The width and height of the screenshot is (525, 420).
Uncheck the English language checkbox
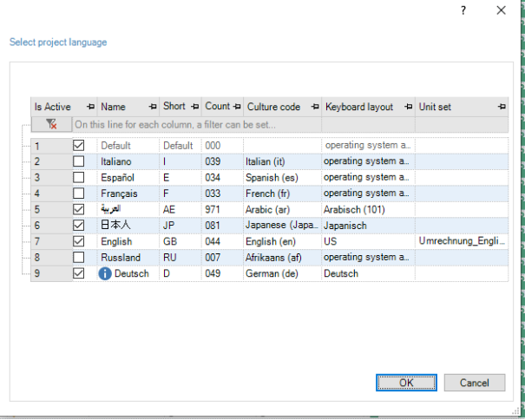(x=78, y=241)
